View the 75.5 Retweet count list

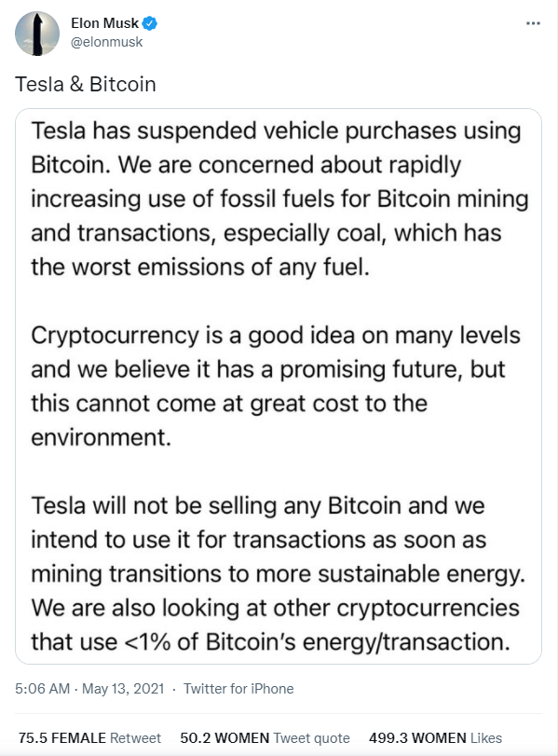tap(89, 738)
